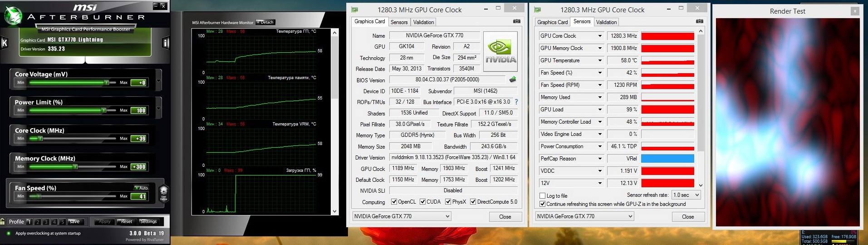Select Graphics Card tab in left GPU-Z window

coord(370,21)
